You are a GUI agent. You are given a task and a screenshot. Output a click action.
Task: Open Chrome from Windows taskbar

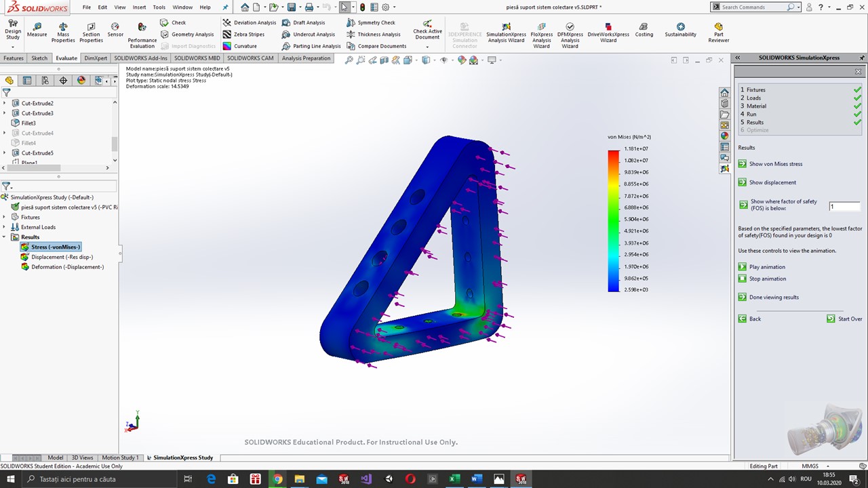click(x=277, y=479)
